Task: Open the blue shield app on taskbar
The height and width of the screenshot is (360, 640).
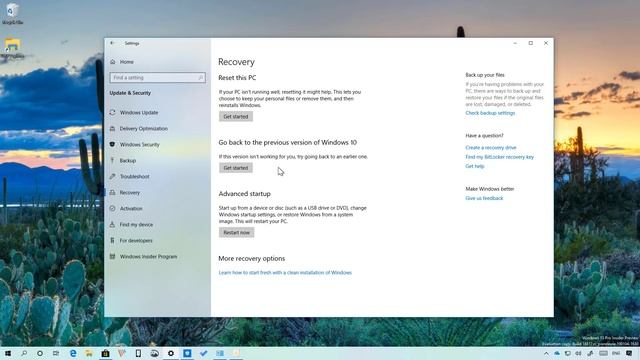Action: pyautogui.click(x=187, y=353)
